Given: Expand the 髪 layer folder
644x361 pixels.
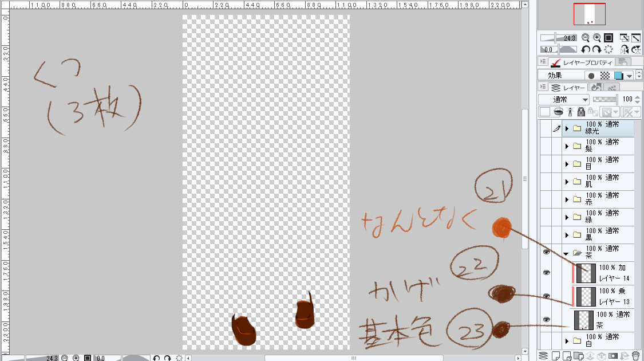Looking at the screenshot, I should [567, 146].
